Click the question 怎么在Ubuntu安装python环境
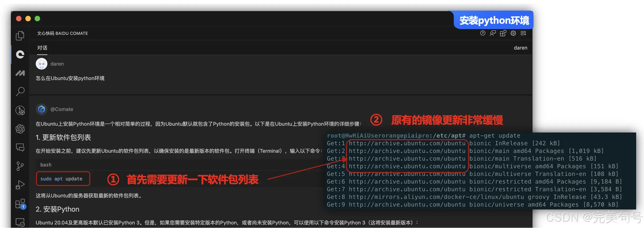This screenshot has height=228, width=644. (70, 78)
